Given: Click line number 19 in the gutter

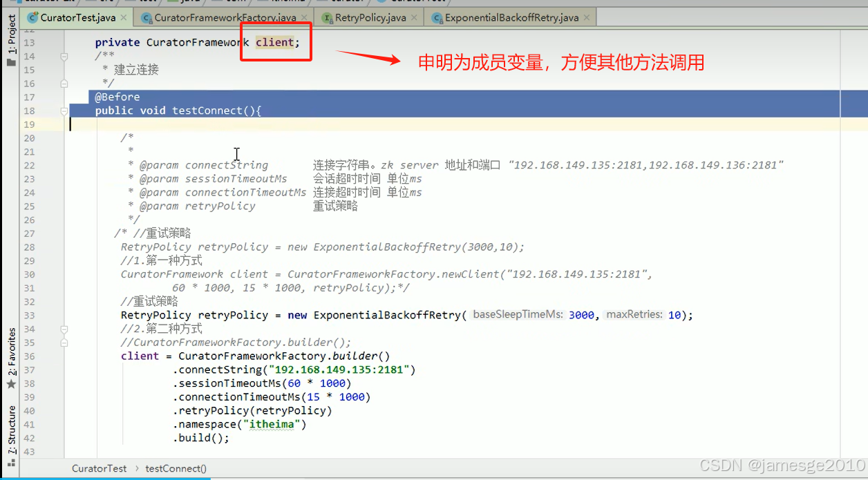Looking at the screenshot, I should [28, 124].
